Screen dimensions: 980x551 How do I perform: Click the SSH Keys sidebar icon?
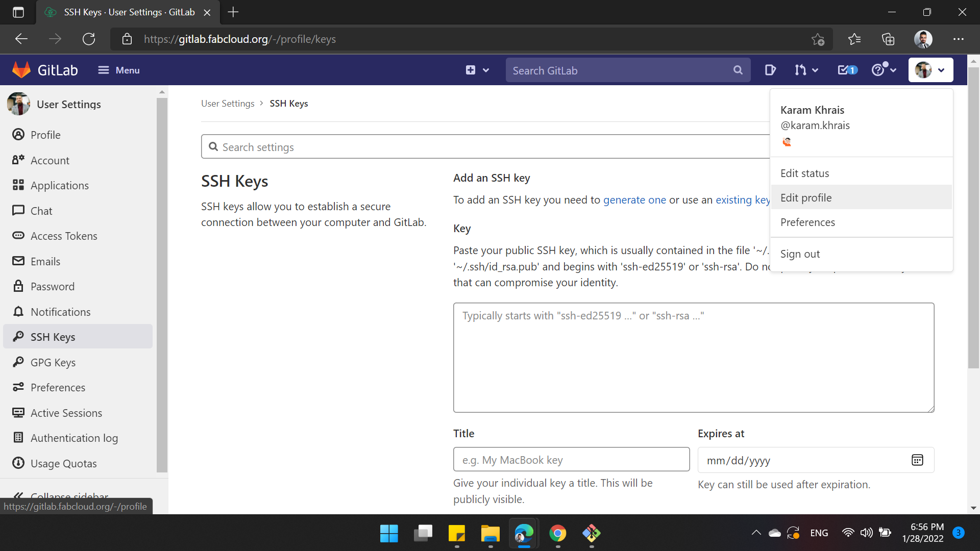pos(19,336)
